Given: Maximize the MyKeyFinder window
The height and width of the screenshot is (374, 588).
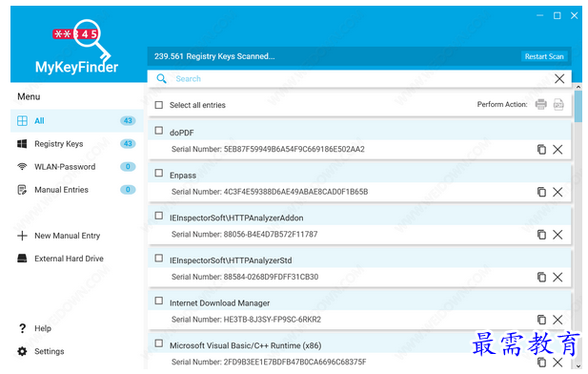Looking at the screenshot, I should (x=557, y=15).
